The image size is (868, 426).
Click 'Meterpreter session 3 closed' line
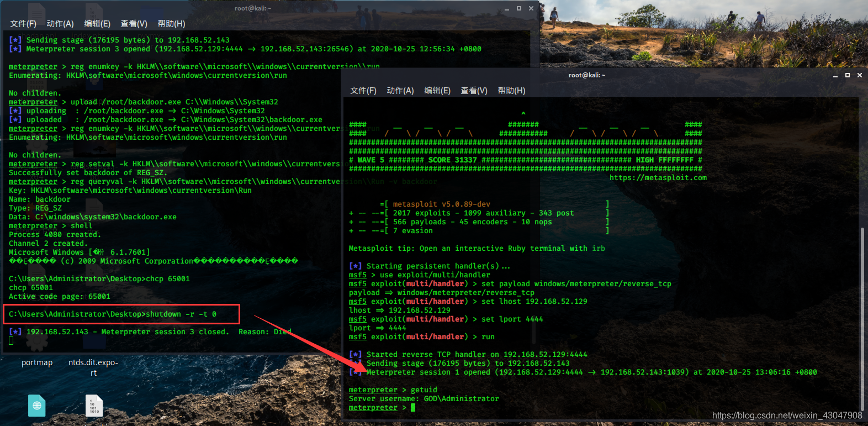point(150,332)
